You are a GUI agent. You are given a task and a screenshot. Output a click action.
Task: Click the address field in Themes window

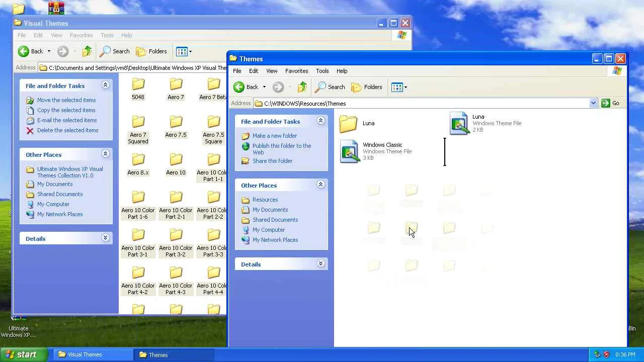[x=425, y=103]
